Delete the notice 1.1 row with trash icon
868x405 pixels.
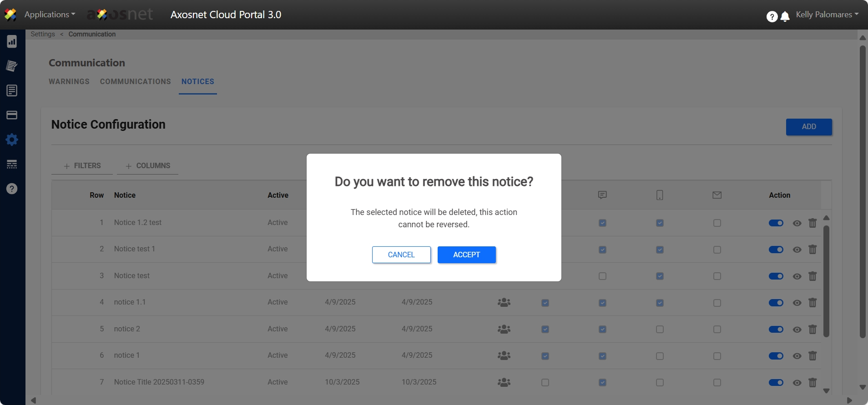tap(812, 303)
